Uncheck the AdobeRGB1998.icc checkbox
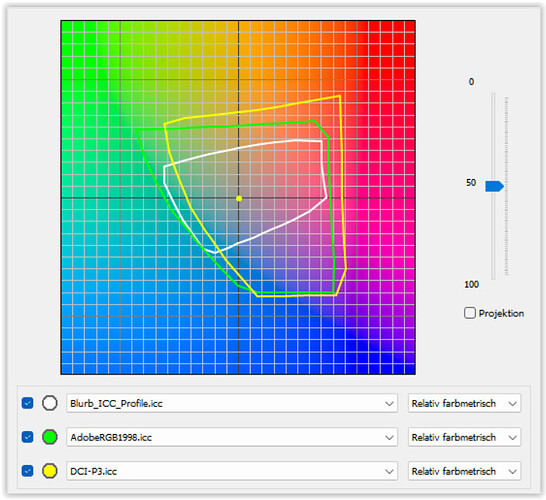This screenshot has width=546, height=500. tap(28, 437)
